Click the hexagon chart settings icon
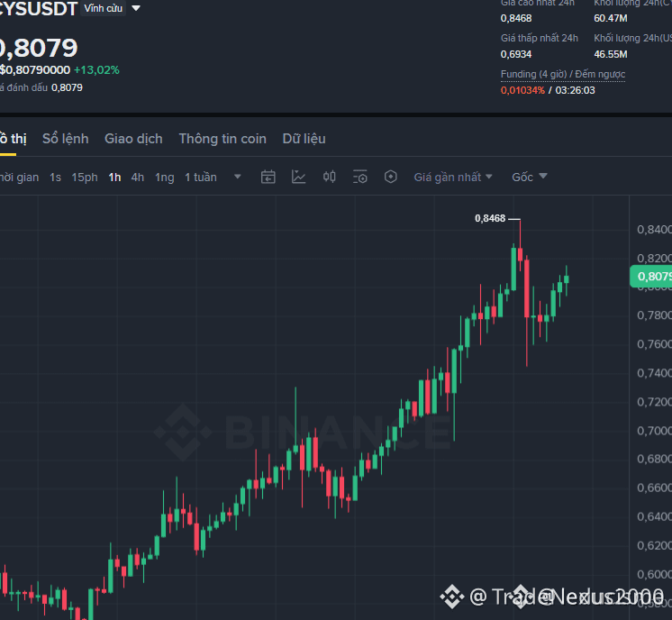The height and width of the screenshot is (620, 672). click(390, 177)
